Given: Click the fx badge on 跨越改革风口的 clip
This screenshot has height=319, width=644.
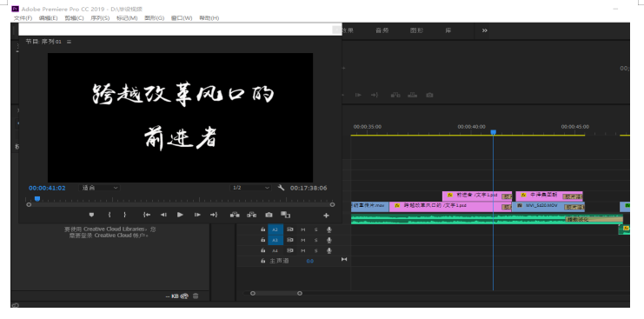Looking at the screenshot, I should (x=397, y=205).
